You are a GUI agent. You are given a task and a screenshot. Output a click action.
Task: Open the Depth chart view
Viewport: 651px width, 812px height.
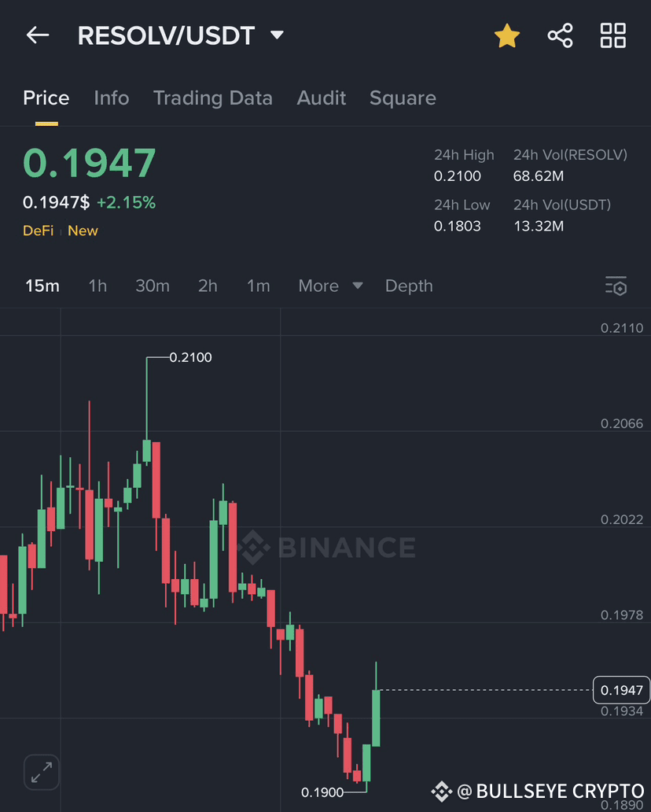[409, 286]
